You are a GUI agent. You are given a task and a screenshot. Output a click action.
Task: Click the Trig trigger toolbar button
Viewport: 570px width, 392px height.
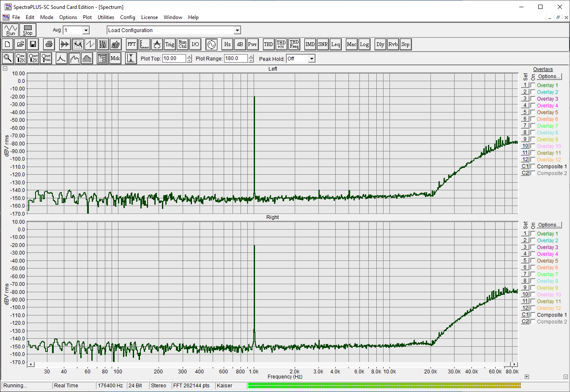[x=170, y=44]
